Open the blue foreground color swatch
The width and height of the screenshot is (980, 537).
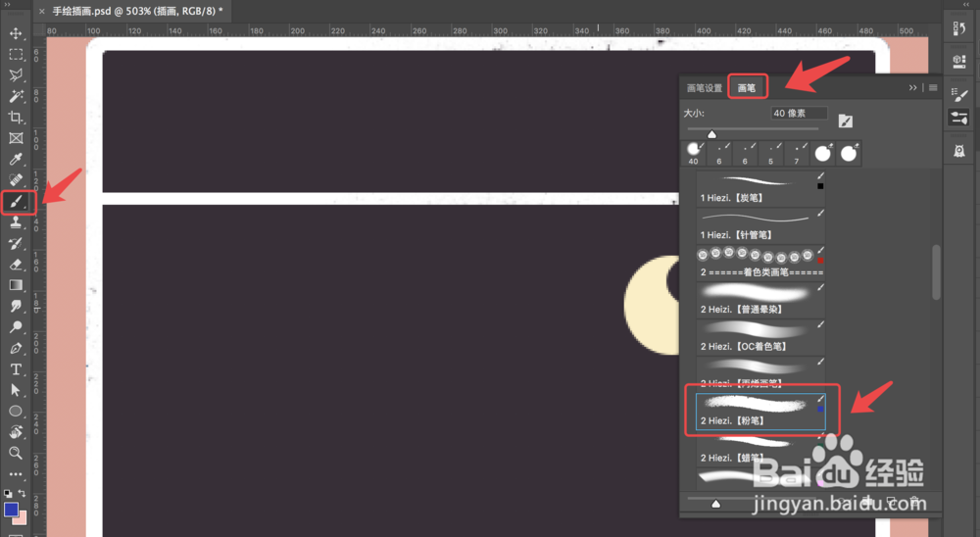11,510
